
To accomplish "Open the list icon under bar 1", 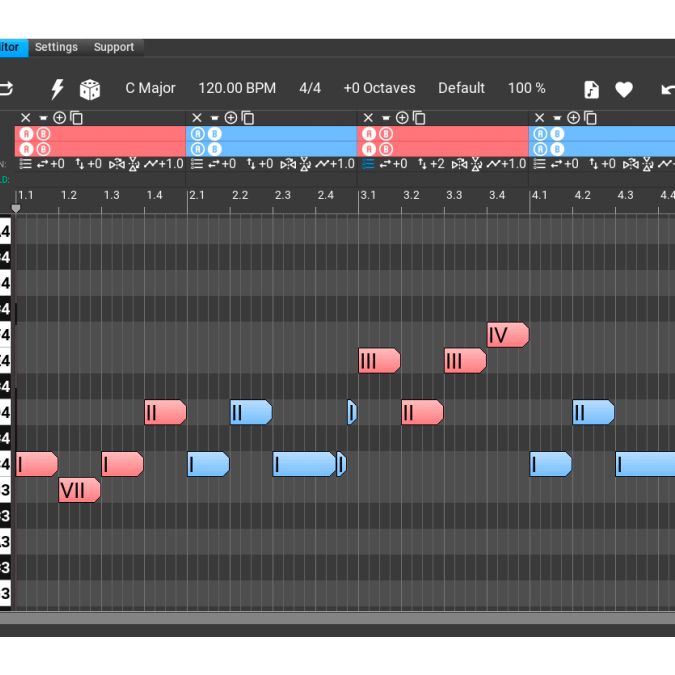I will [26, 164].
